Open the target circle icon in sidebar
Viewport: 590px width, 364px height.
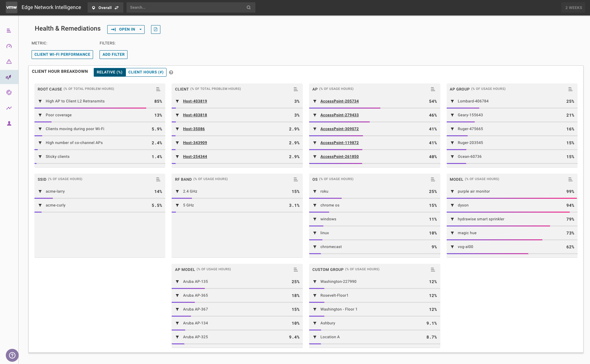pyautogui.click(x=9, y=92)
